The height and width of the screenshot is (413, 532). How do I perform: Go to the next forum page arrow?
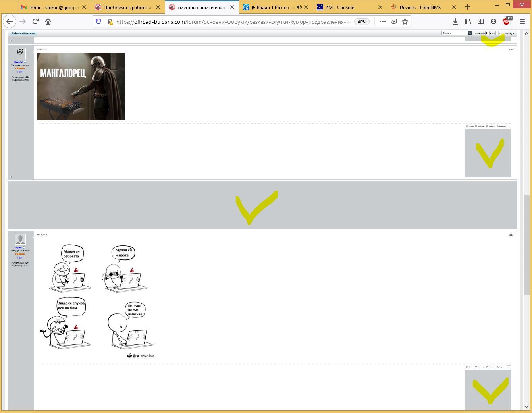coord(500,33)
